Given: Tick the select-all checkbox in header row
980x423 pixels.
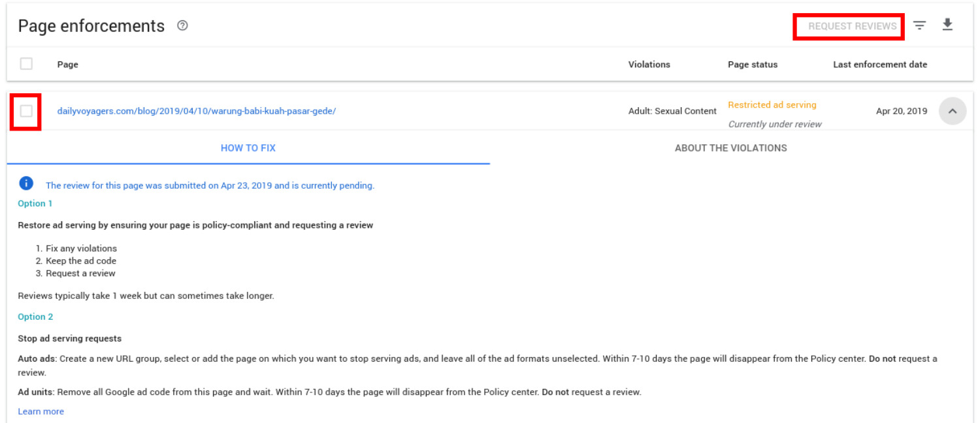Looking at the screenshot, I should point(26,64).
